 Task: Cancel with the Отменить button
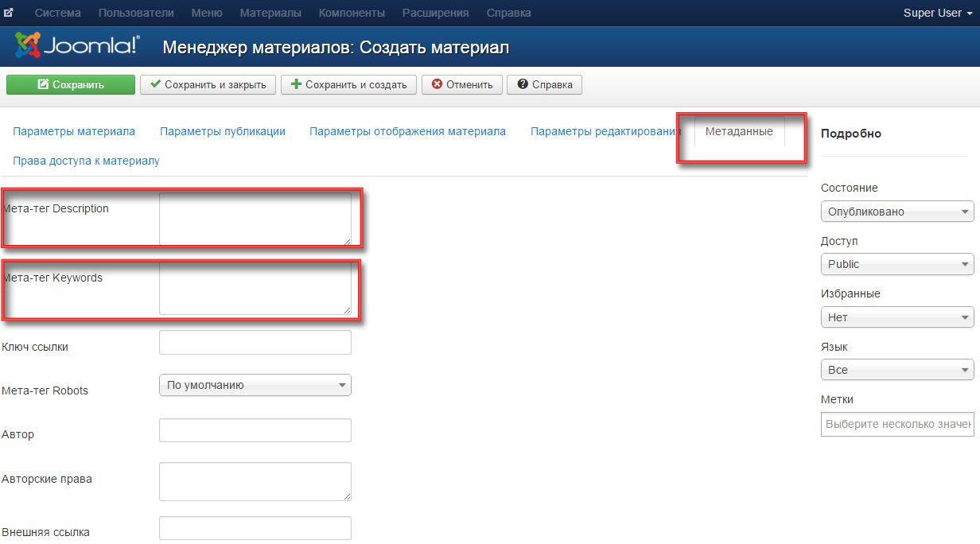462,84
